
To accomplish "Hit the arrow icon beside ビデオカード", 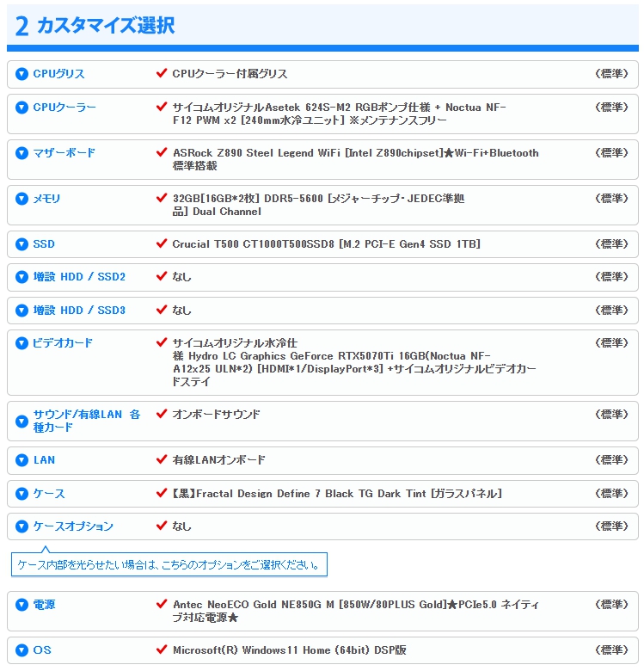I will point(21,343).
